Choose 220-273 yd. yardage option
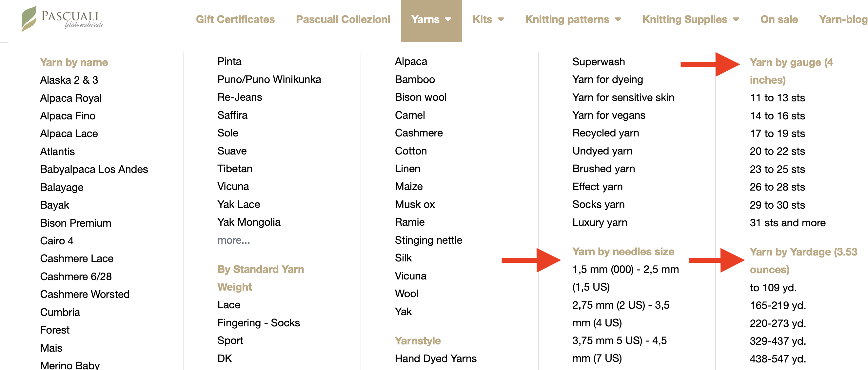Image resolution: width=868 pixels, height=370 pixels. click(x=778, y=323)
